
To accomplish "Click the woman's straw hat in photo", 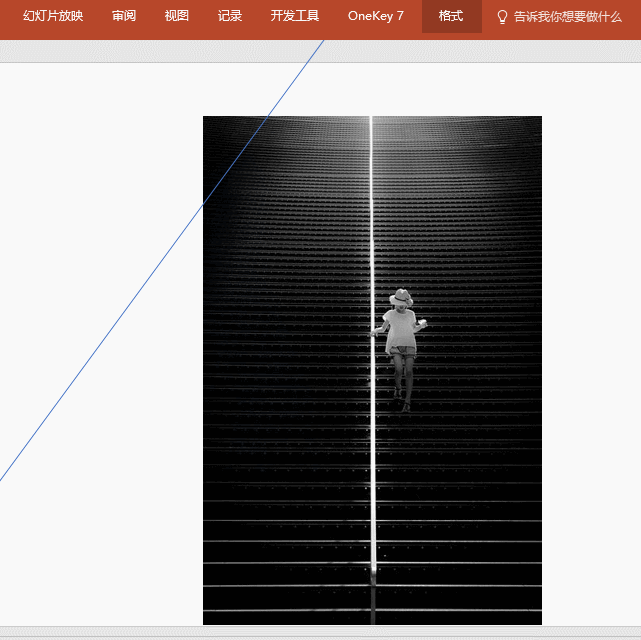I will coord(401,297).
